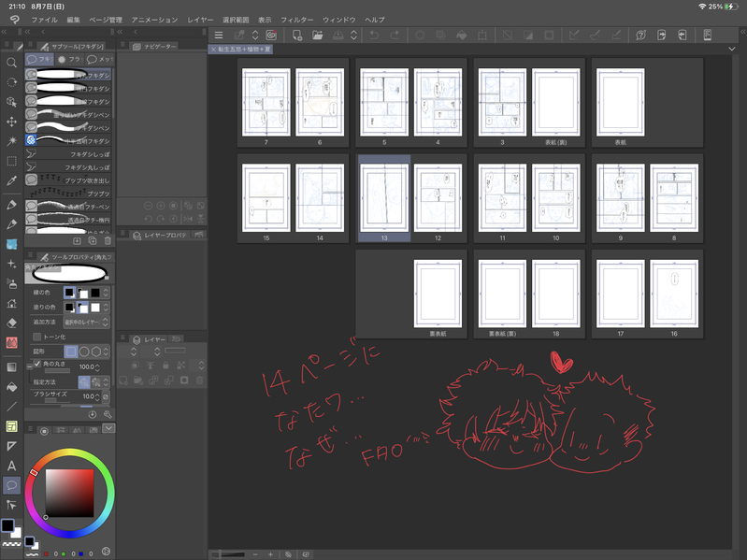Select the Gradient tool
The width and height of the screenshot is (747, 560).
(x=11, y=367)
